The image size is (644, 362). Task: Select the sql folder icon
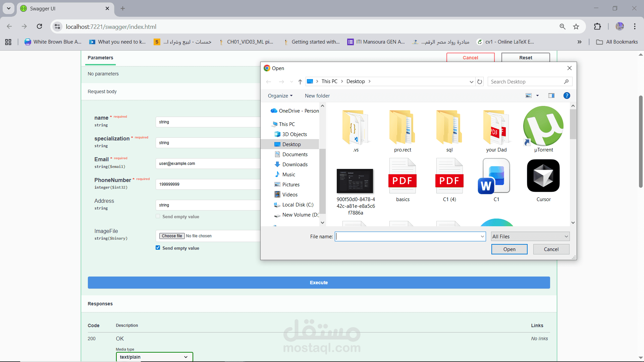click(x=449, y=127)
